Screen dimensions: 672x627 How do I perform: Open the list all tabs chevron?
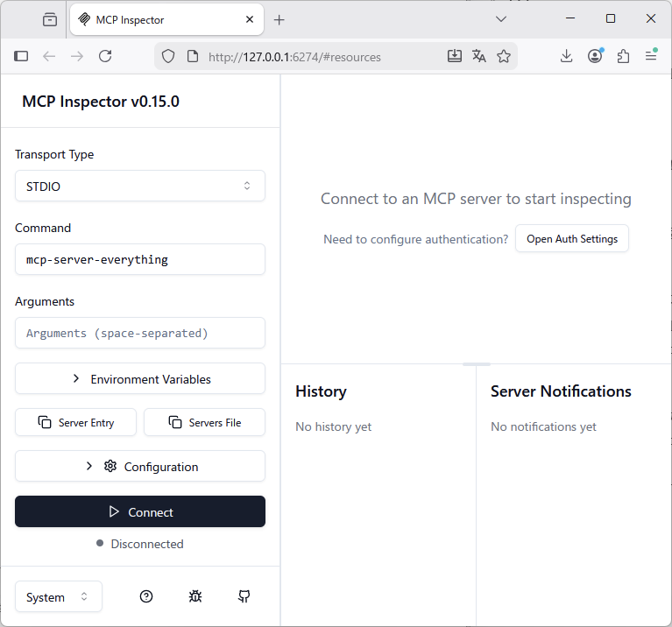(x=501, y=19)
